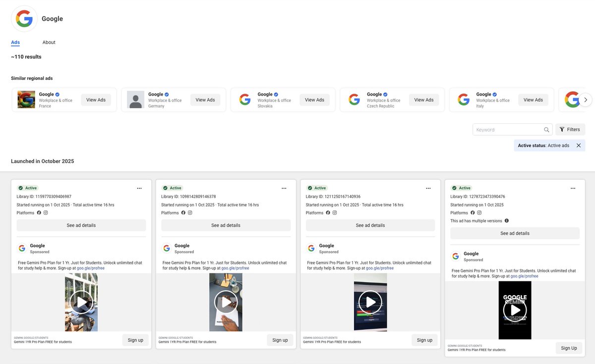The image size is (595, 364).
Task: Remove the 'Active status: Active ads' filter
Action: 579,145
